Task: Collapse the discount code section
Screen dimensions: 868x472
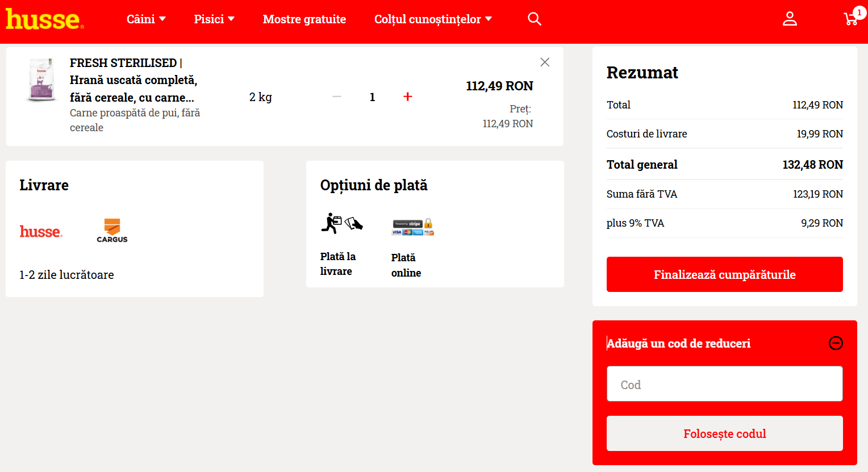Action: 836,343
